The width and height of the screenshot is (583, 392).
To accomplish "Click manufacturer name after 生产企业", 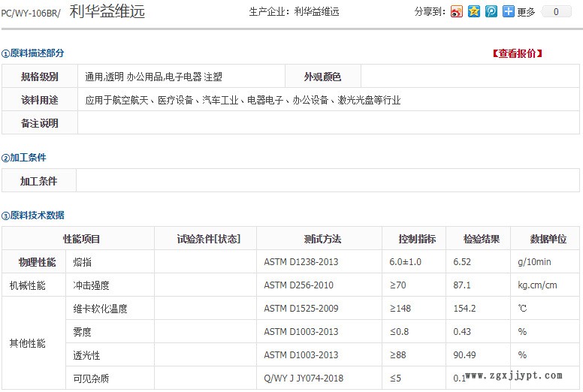I will click(317, 12).
